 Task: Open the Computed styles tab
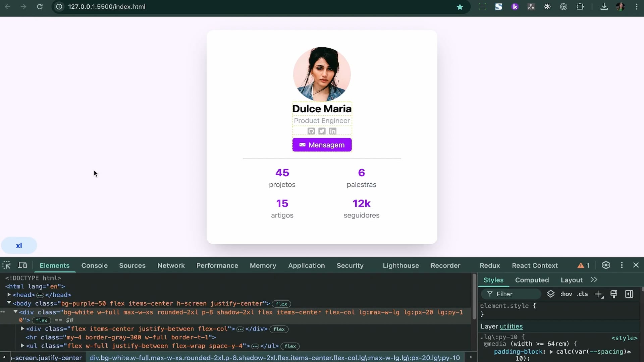tap(532, 280)
